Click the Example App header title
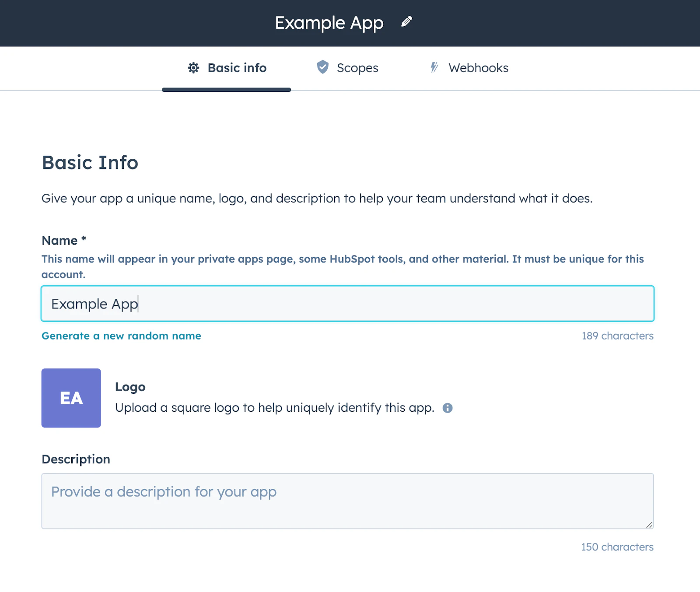Screen dimensions: 700x592 point(329,23)
